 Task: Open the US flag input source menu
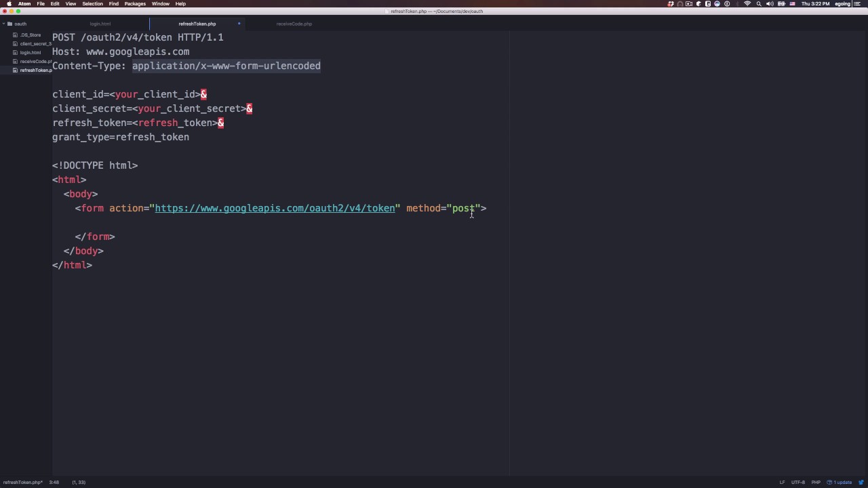pyautogui.click(x=792, y=3)
